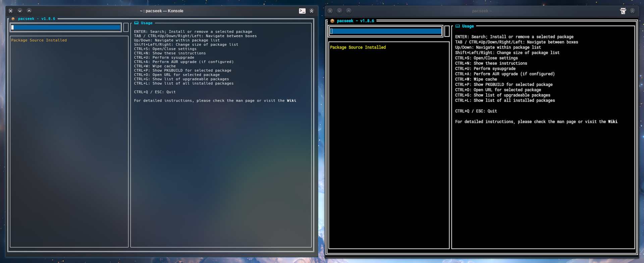Image resolution: width=644 pixels, height=263 pixels.
Task: Click 'CTRL+N: Show these instructions' in Konsole
Action: coord(170,53)
